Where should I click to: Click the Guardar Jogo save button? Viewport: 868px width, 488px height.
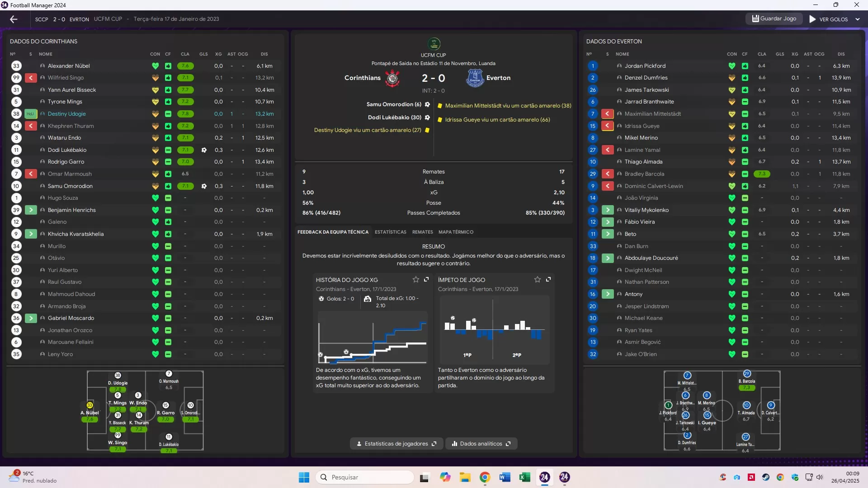point(774,19)
